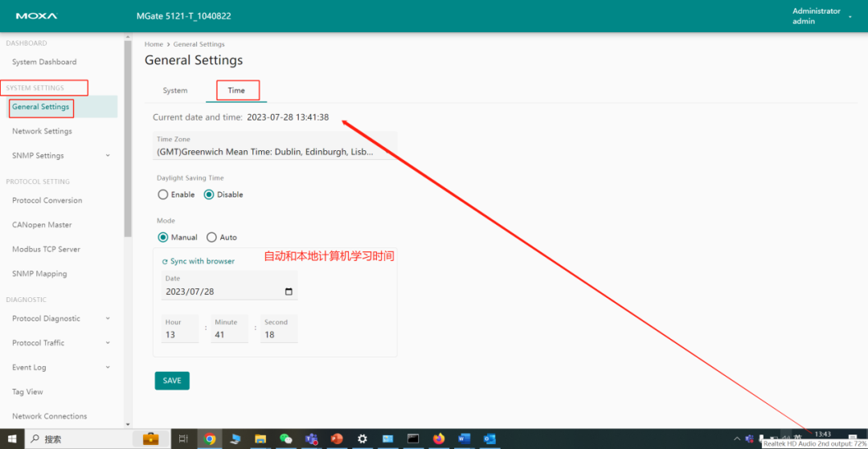Open Protocol Conversion page
Image resolution: width=868 pixels, height=449 pixels.
click(x=47, y=201)
